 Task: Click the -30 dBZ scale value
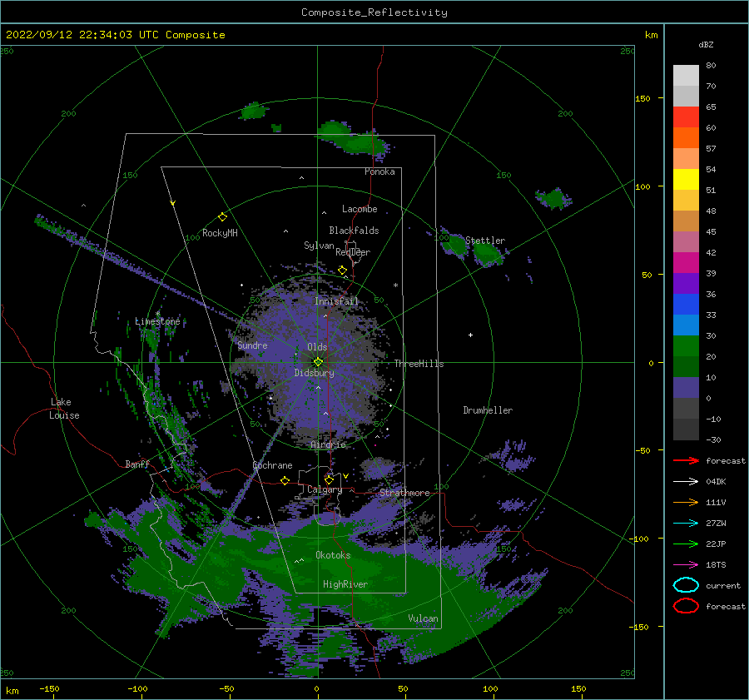714,439
